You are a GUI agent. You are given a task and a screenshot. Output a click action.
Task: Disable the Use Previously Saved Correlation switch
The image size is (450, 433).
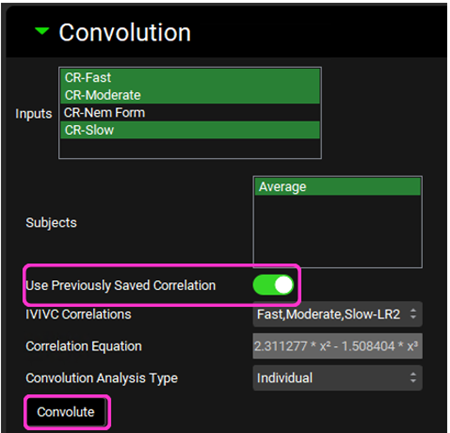[x=273, y=285]
